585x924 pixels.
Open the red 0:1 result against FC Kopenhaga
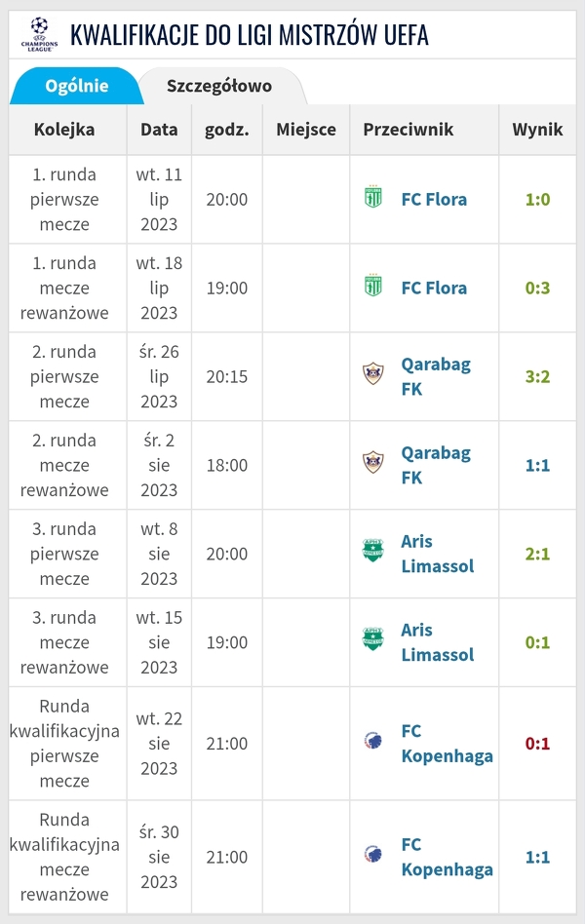[x=537, y=744]
